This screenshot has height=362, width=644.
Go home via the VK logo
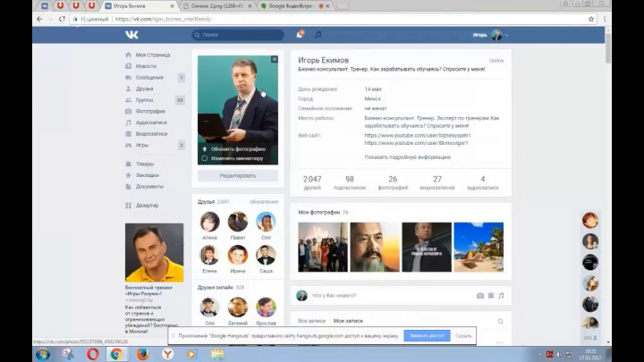(x=131, y=35)
